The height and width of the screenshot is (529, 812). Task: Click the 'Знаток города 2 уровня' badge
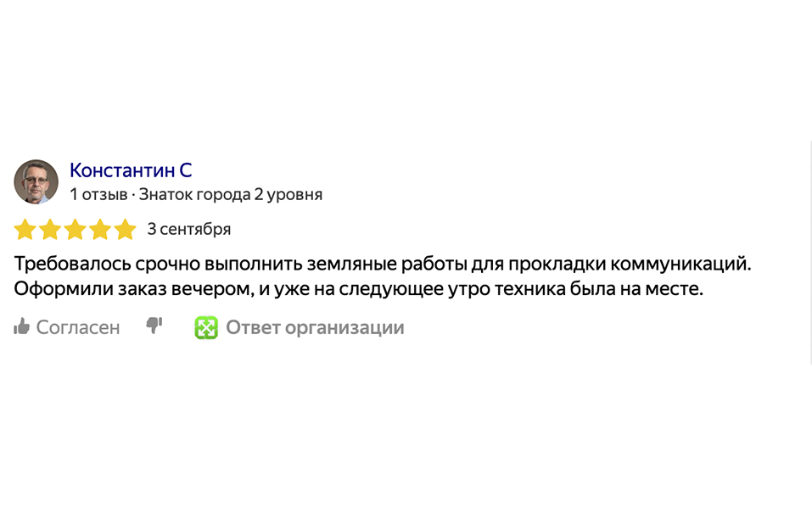point(231,194)
